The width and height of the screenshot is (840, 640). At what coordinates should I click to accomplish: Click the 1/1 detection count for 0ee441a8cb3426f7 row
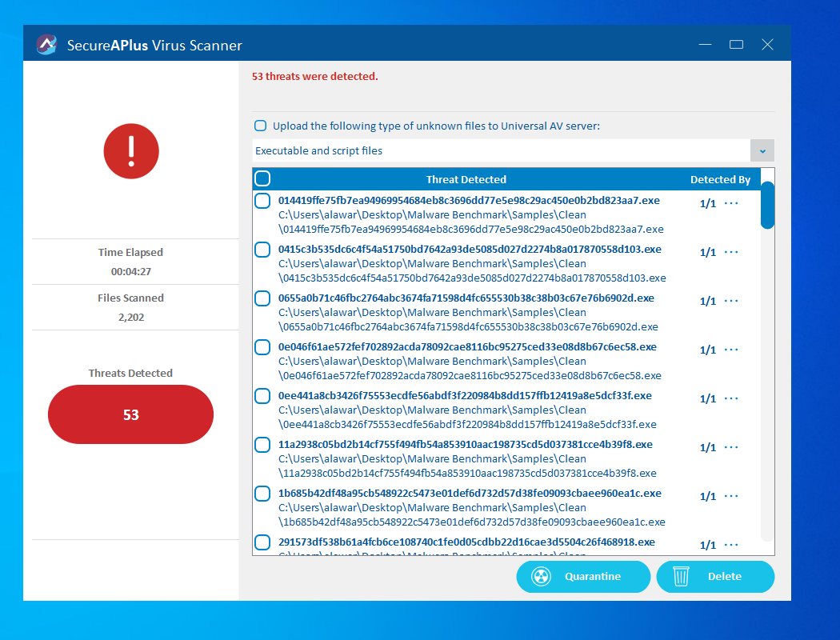708,398
